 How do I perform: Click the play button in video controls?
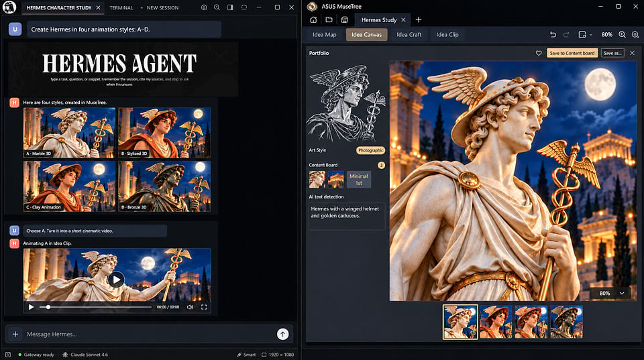point(32,307)
